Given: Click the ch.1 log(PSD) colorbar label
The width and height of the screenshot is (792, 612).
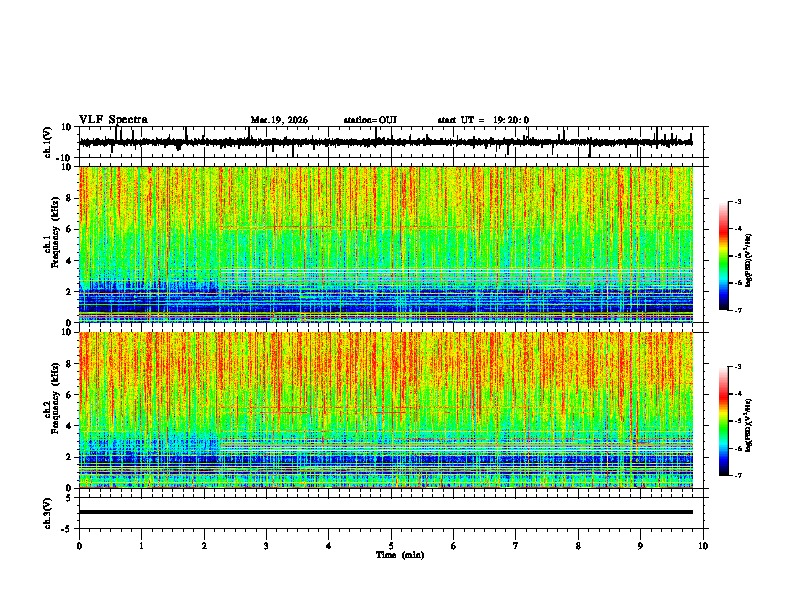Looking at the screenshot, I should (x=749, y=260).
